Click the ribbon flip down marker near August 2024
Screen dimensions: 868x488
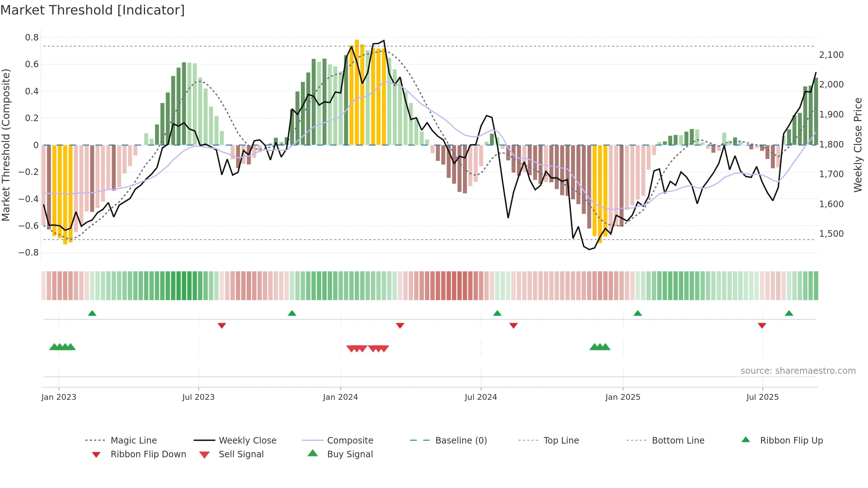tap(514, 326)
